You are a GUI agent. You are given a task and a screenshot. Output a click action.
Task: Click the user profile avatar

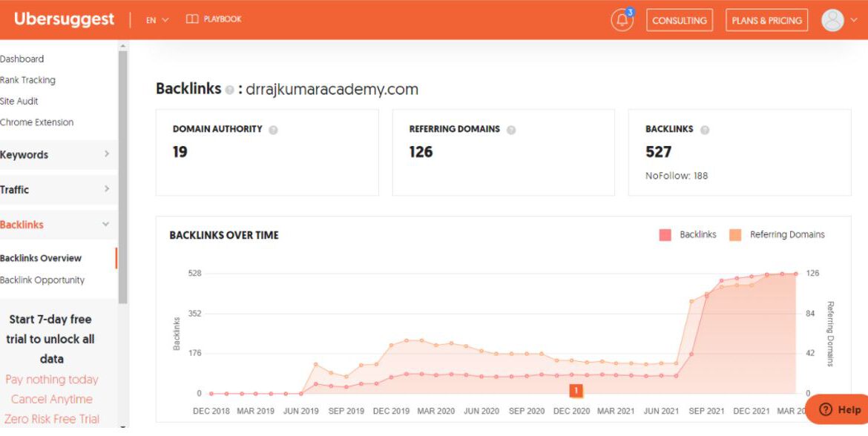[832, 20]
